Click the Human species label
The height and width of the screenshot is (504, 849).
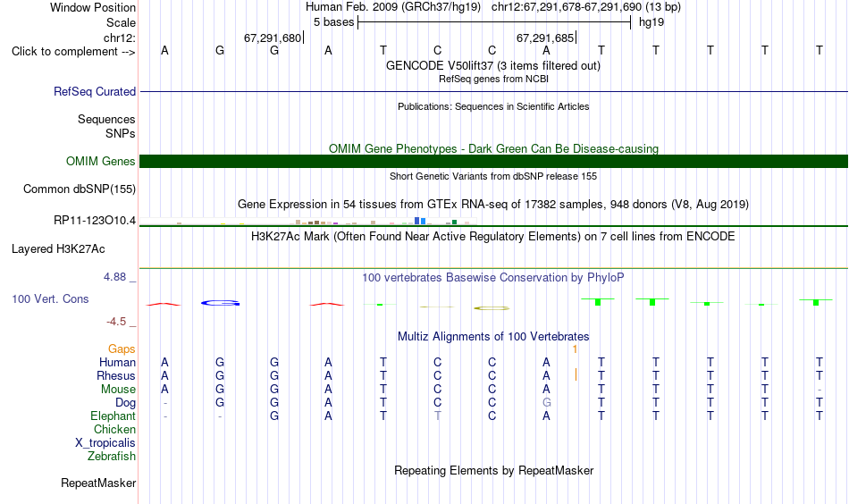(117, 362)
